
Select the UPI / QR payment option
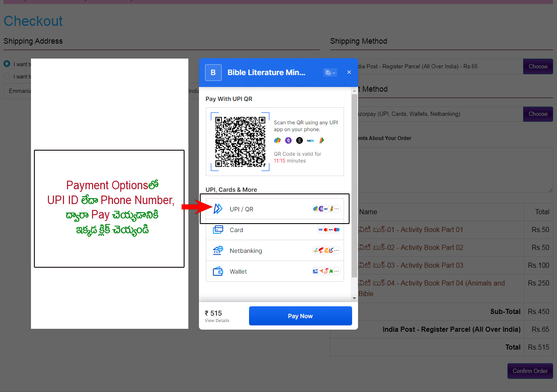pyautogui.click(x=275, y=209)
